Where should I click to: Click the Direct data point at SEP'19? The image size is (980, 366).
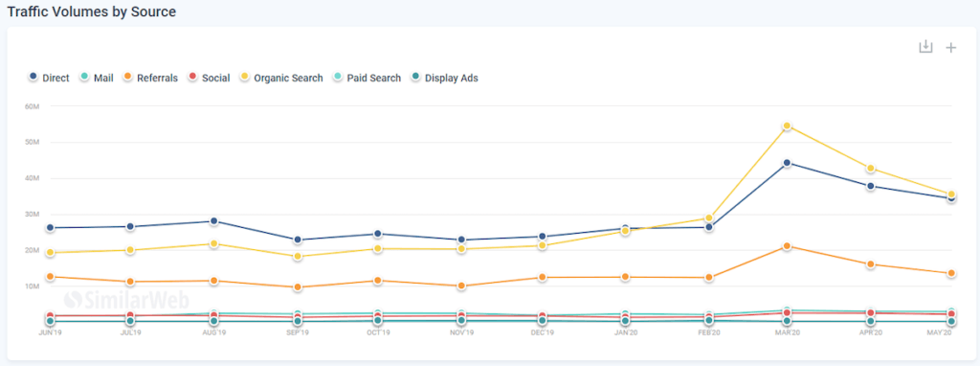coord(298,240)
